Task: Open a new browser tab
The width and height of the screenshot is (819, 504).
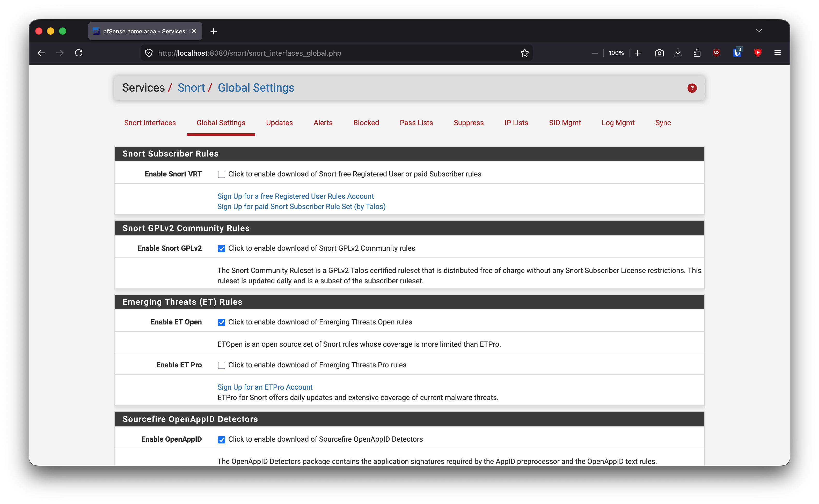Action: pyautogui.click(x=214, y=31)
